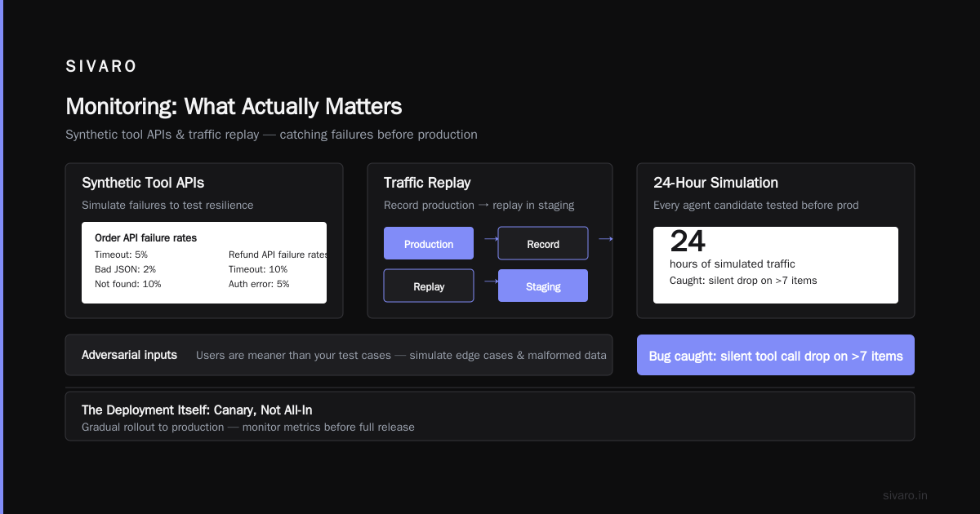Click 'Users are meaner than your test cases' text
980x514 pixels.
[401, 355]
